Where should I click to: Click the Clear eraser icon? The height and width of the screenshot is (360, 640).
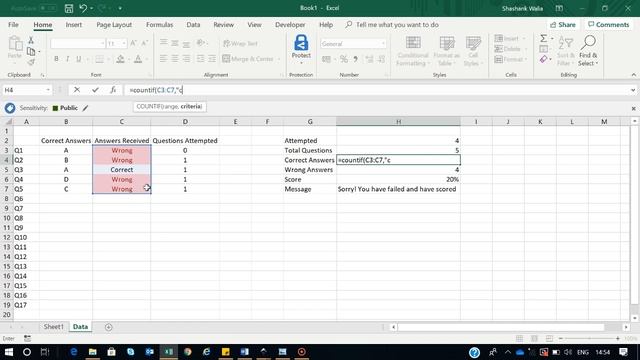(x=543, y=60)
